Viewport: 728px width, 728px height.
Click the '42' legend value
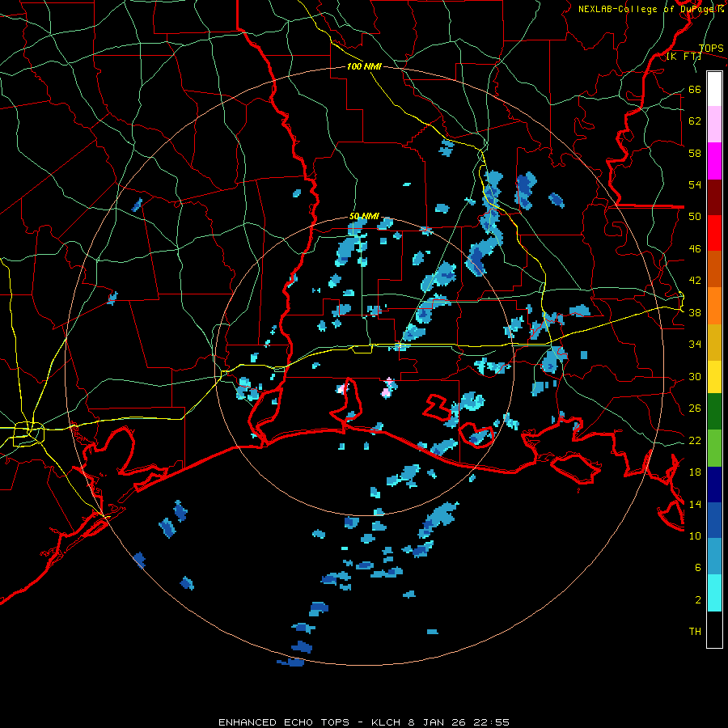(695, 280)
